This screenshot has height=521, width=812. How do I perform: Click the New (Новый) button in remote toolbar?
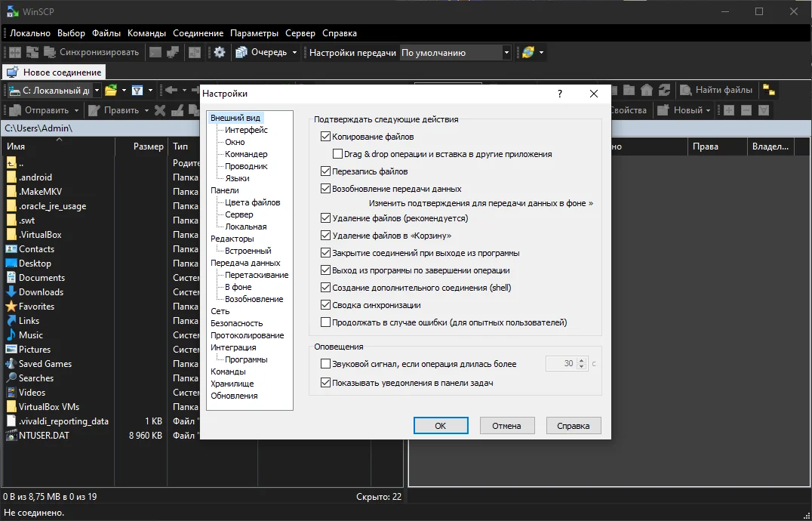click(684, 109)
